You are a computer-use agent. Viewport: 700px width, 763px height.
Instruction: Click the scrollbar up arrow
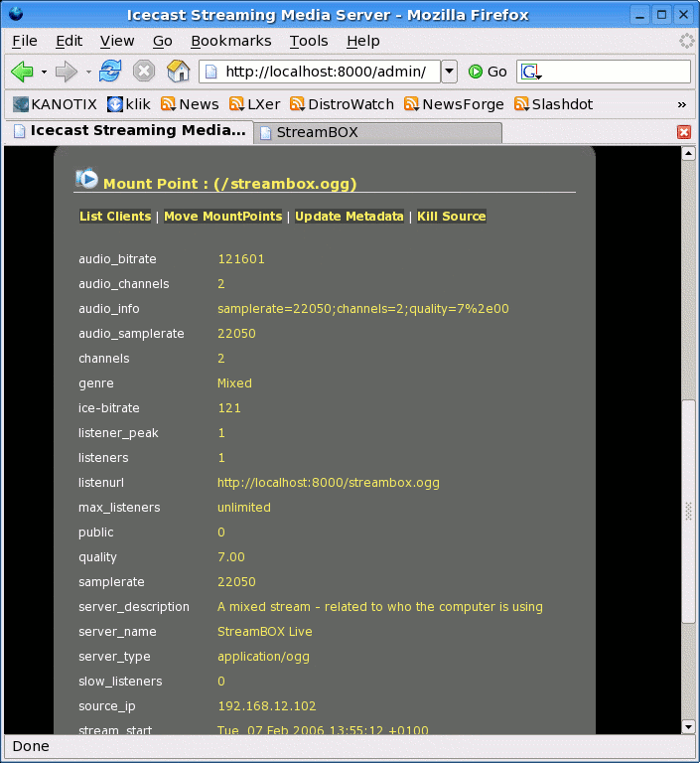click(688, 154)
